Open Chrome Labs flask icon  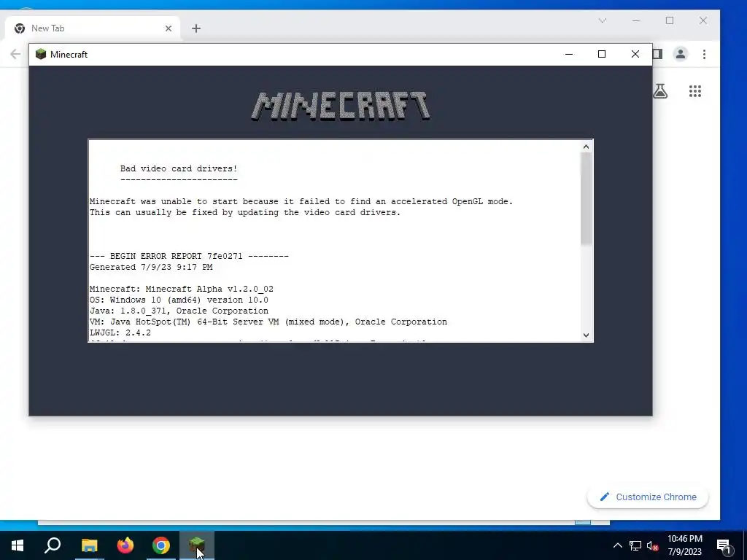tap(660, 91)
